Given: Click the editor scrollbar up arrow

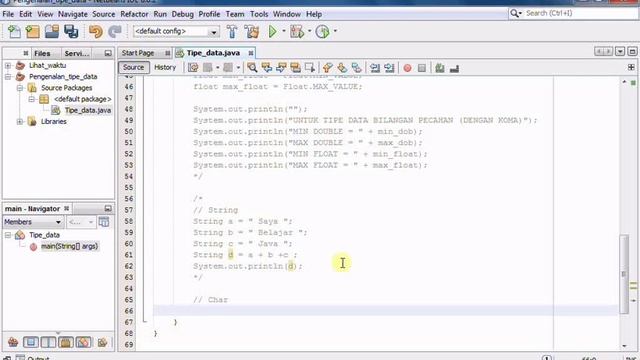Looking at the screenshot, I should pyautogui.click(x=624, y=82).
